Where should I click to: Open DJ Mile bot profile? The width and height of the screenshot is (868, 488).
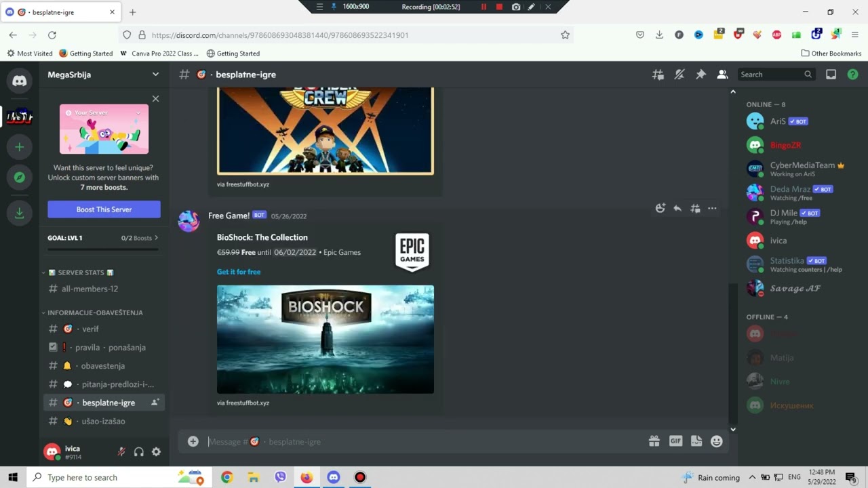(x=800, y=216)
